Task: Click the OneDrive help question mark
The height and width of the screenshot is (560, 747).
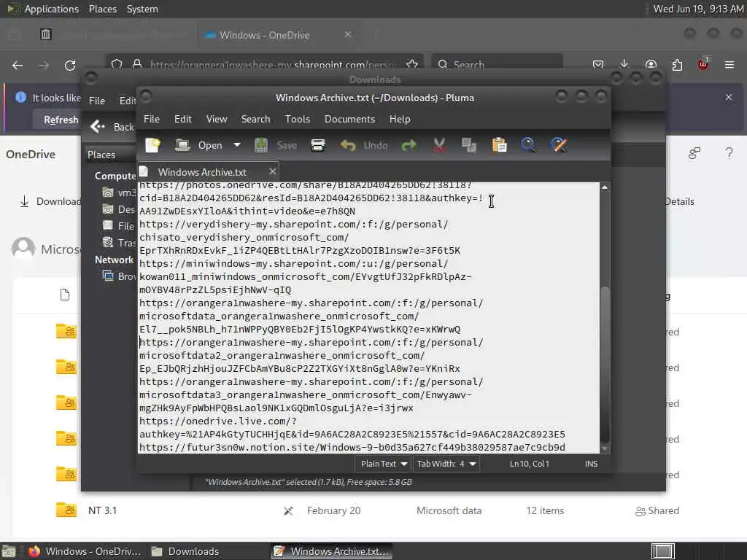Action: click(x=729, y=153)
